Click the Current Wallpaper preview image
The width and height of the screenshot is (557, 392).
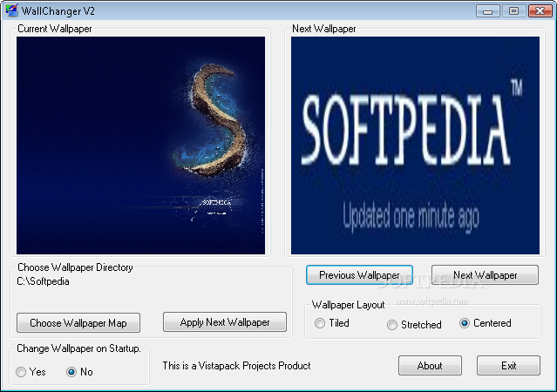[140, 145]
